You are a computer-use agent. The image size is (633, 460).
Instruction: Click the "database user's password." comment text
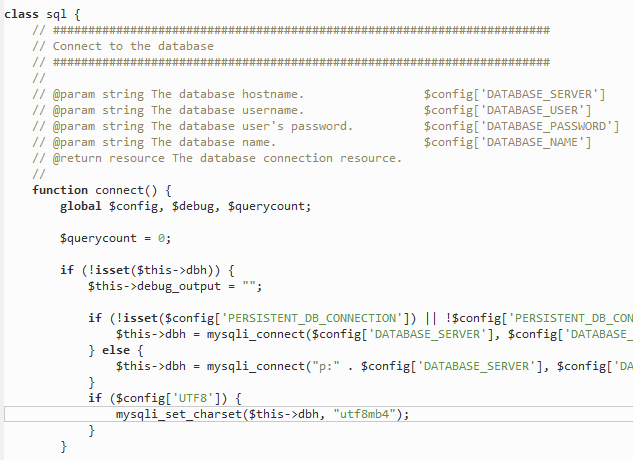point(266,126)
